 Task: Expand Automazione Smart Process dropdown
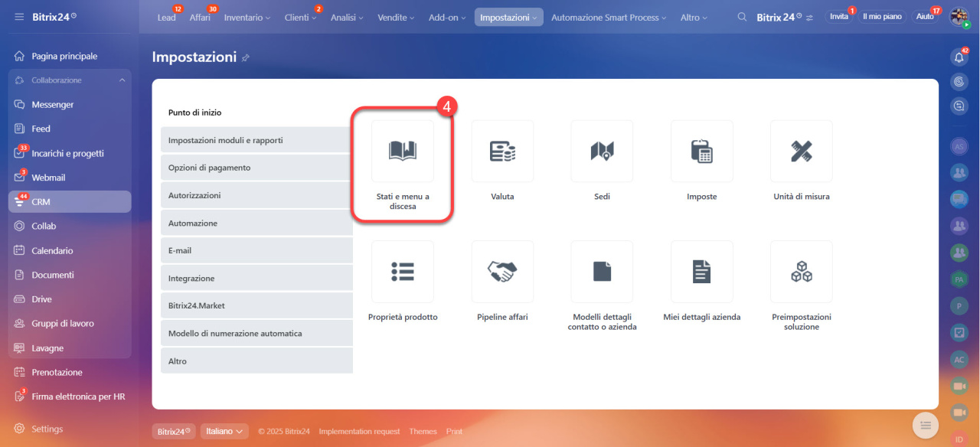[x=609, y=17]
